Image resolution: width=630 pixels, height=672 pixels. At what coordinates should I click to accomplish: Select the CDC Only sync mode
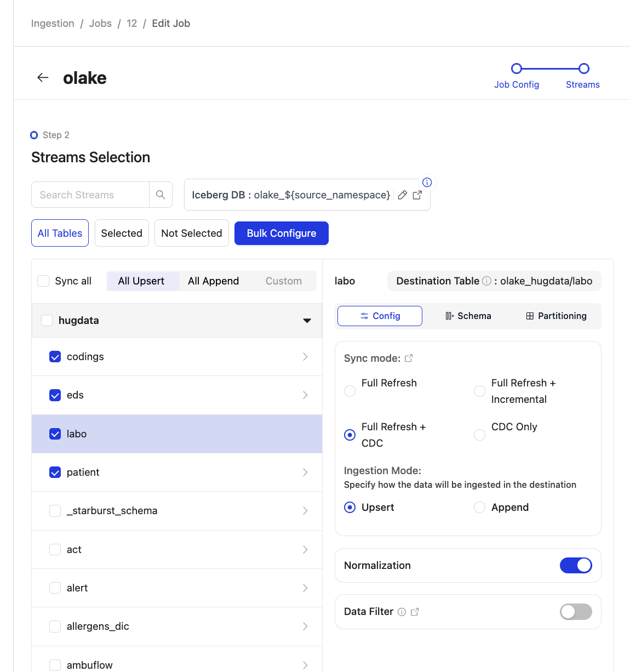pos(479,435)
